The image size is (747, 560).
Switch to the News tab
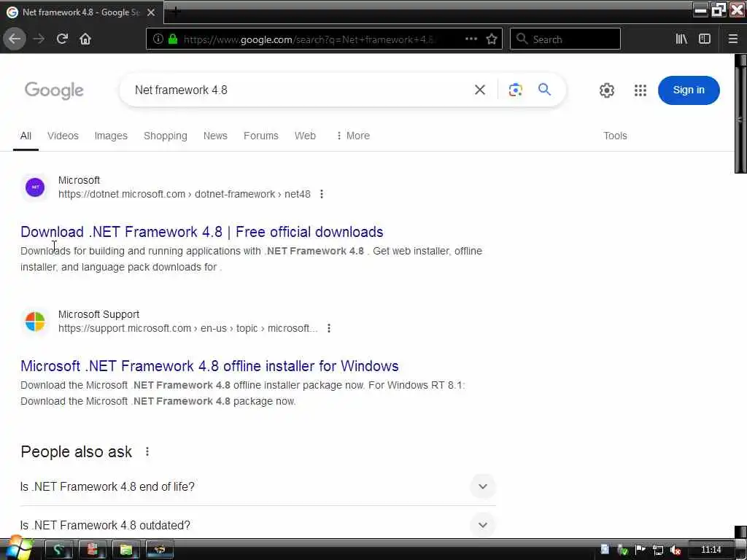click(215, 136)
